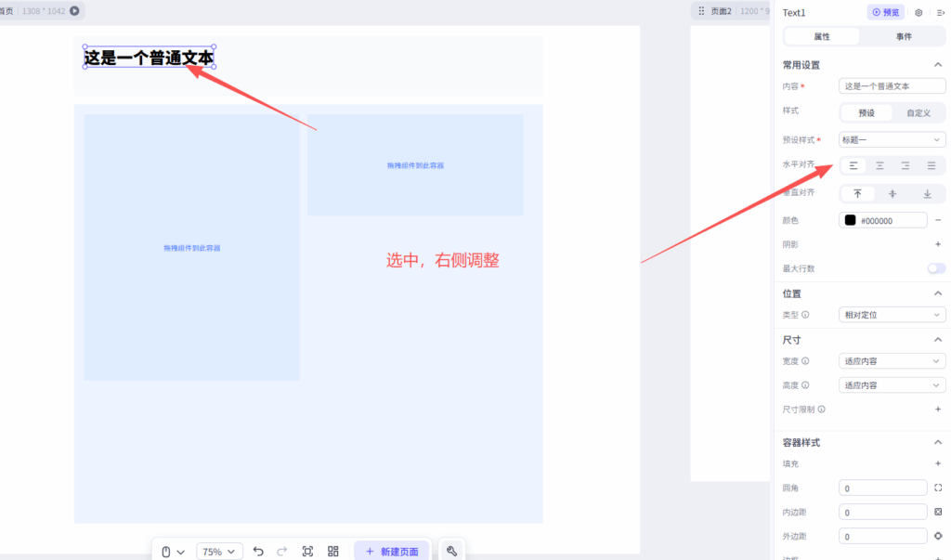Set horizontal alignment to right
The width and height of the screenshot is (951, 560).
point(905,166)
